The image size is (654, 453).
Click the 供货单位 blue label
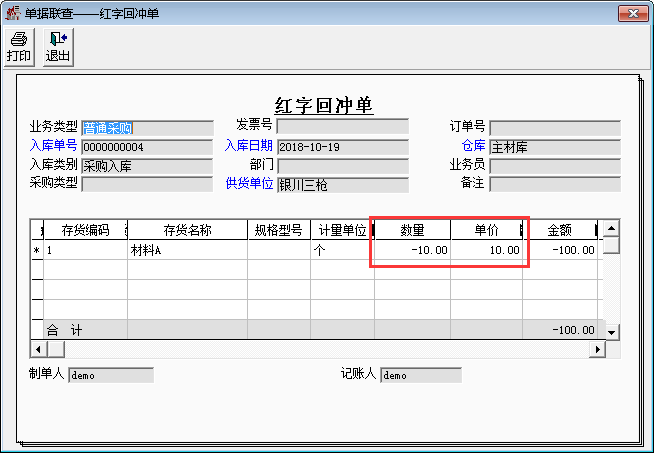[249, 183]
